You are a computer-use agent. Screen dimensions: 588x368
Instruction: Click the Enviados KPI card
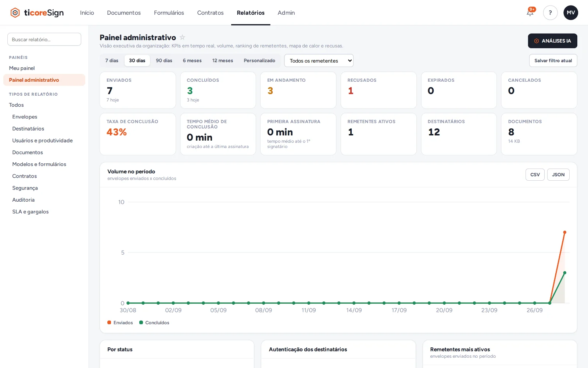137,90
